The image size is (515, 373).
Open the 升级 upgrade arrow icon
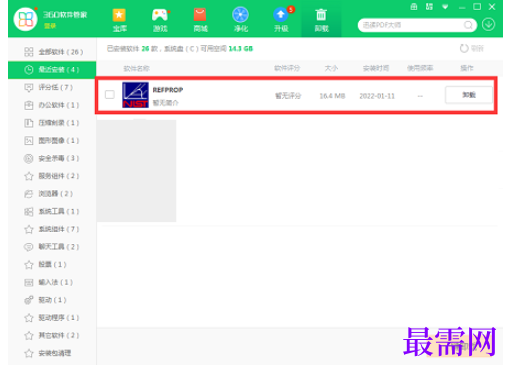coord(281,15)
